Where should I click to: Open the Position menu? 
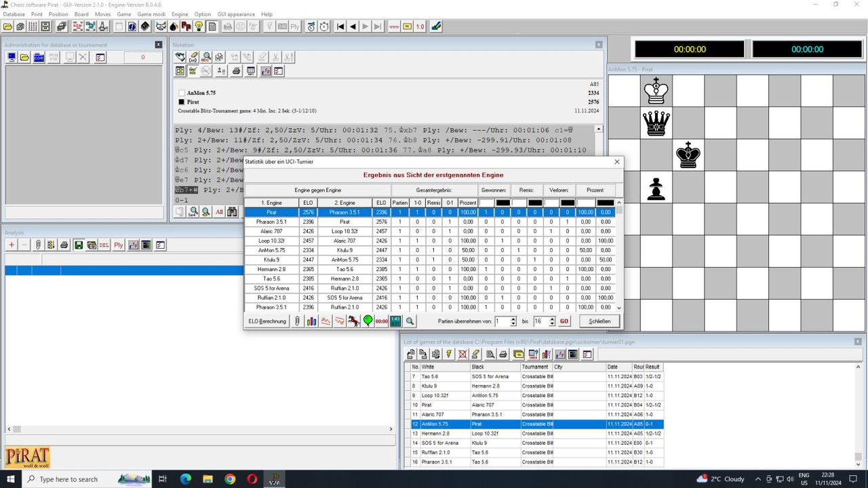point(58,14)
